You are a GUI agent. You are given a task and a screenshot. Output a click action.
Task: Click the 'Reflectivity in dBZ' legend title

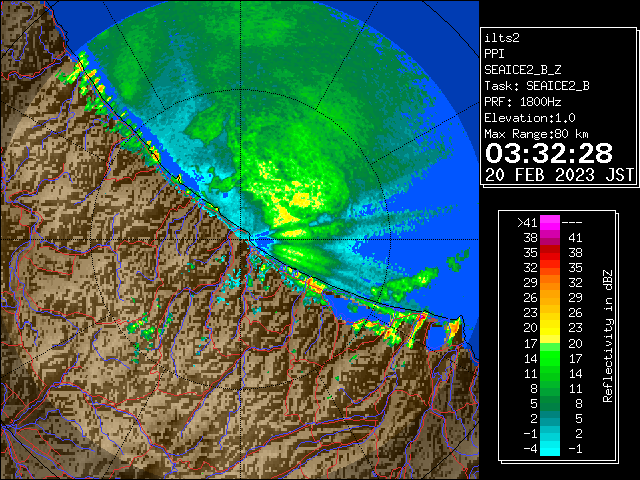click(608, 336)
